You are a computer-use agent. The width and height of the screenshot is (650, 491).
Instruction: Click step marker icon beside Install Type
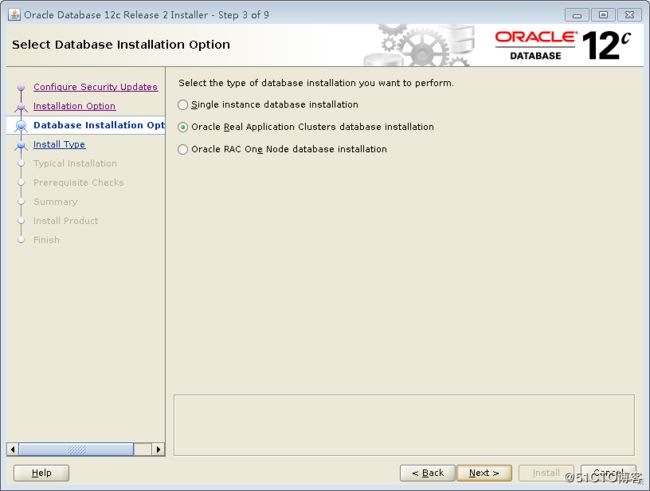point(21,145)
